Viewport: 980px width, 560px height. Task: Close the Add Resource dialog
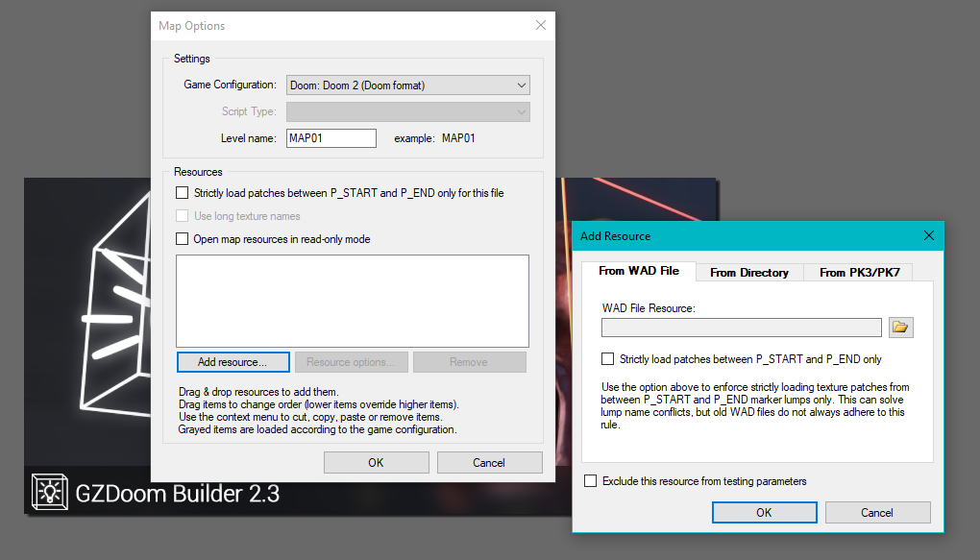click(928, 236)
